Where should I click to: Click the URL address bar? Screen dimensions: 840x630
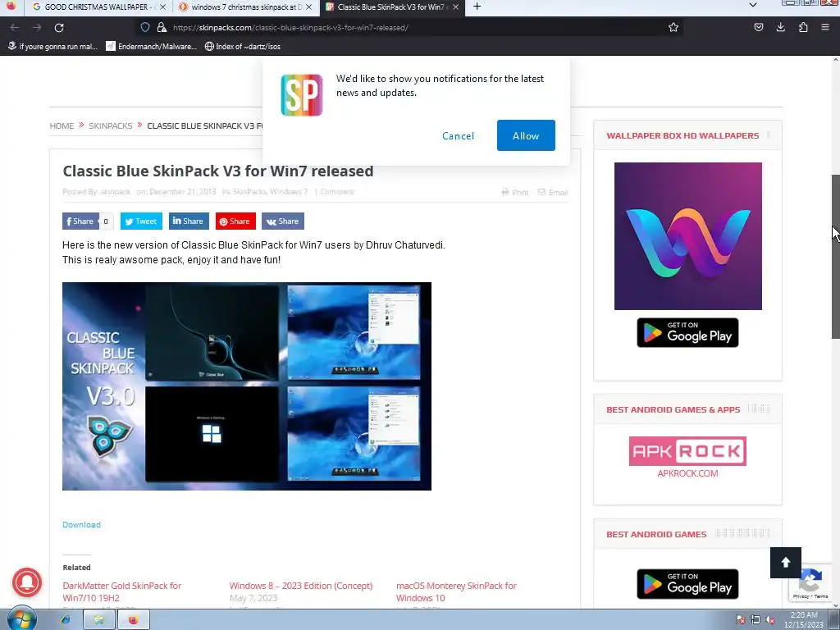pos(407,27)
